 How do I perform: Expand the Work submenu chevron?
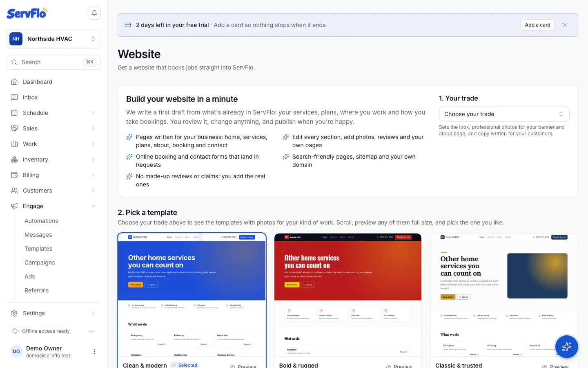pyautogui.click(x=94, y=144)
